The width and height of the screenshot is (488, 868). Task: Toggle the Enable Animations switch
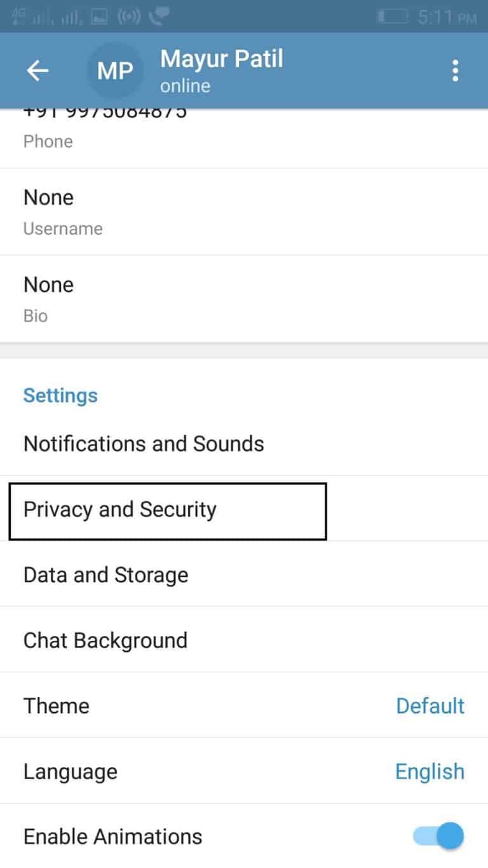tap(438, 836)
